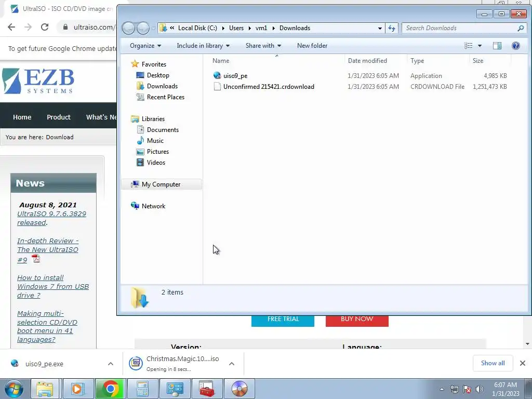Click the uiso9_pe.exe download item
Screen dimensions: 532x399
click(44, 364)
